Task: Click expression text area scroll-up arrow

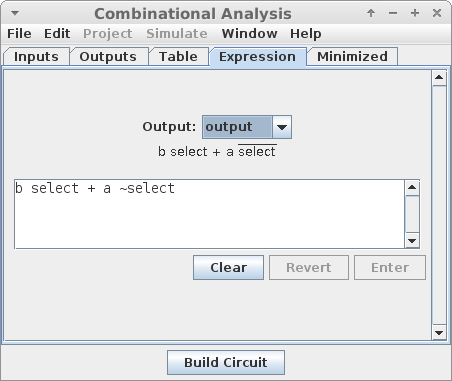Action: [x=412, y=188]
